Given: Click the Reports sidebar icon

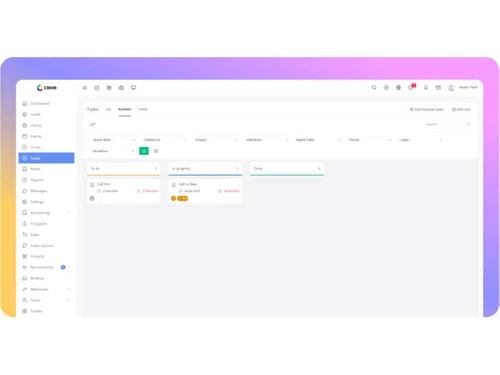Looking at the screenshot, I should [x=25, y=180].
